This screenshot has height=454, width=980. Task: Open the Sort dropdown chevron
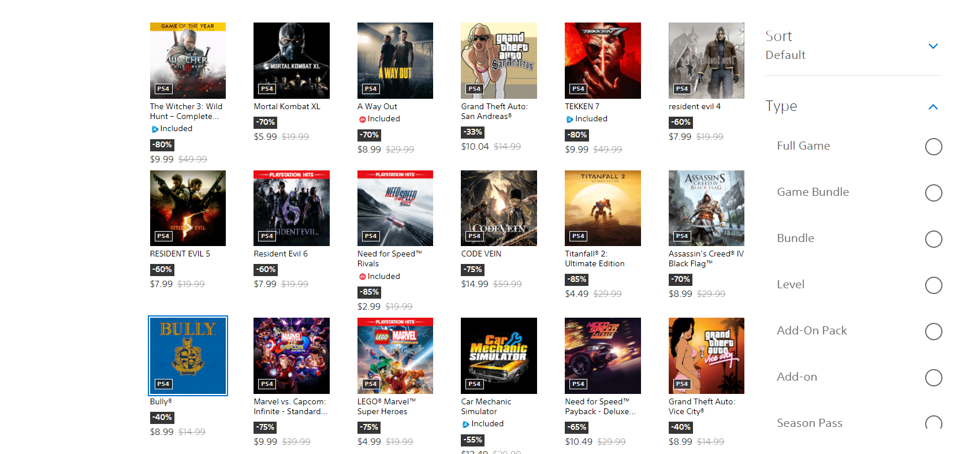tap(933, 46)
